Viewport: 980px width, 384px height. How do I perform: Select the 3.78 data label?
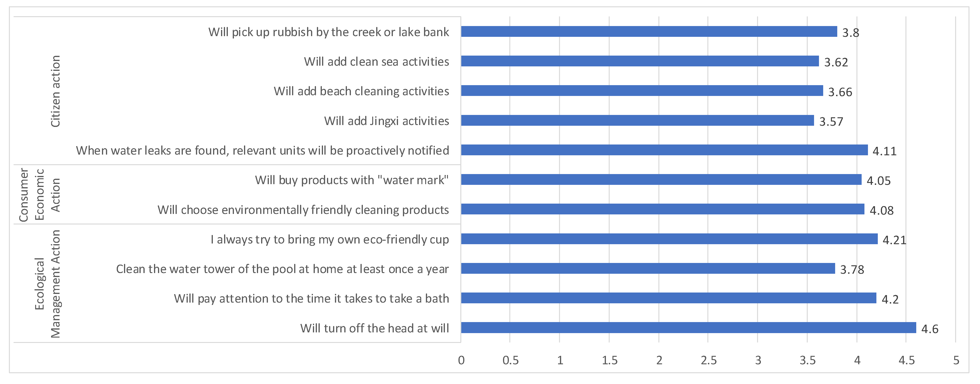852,270
